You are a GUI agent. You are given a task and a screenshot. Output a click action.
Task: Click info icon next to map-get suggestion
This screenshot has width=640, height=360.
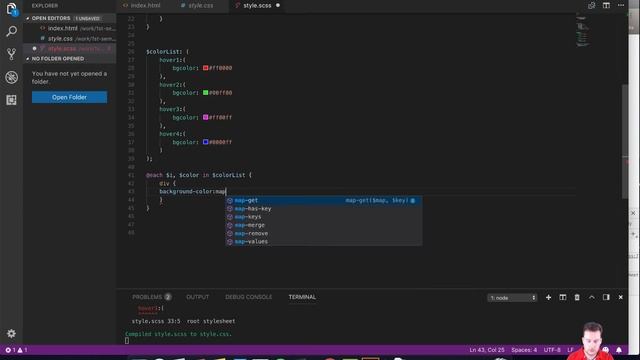tap(413, 200)
